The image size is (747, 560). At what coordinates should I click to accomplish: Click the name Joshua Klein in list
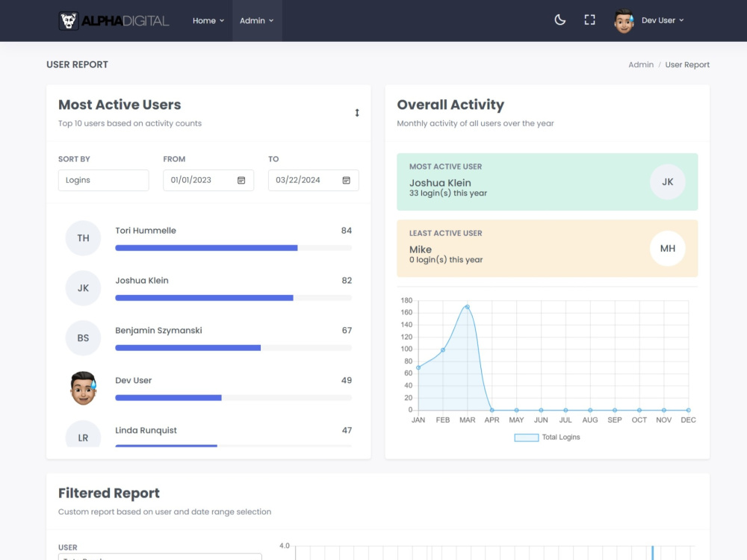point(142,281)
